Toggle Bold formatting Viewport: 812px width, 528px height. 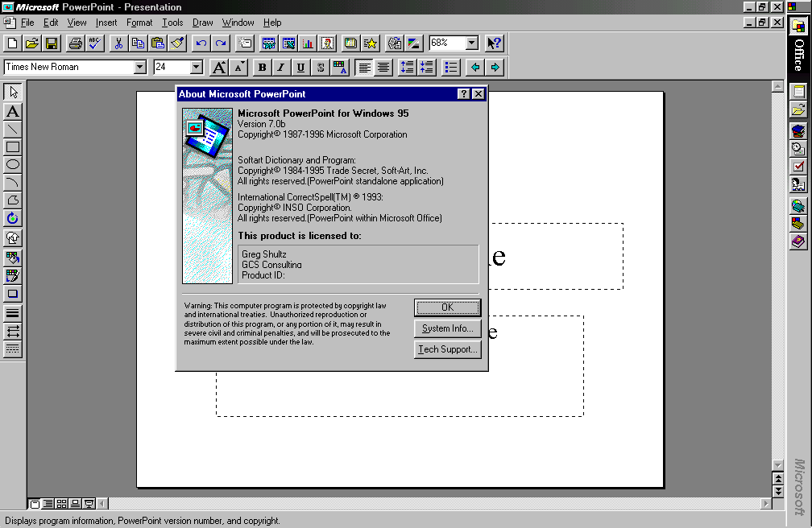[263, 68]
